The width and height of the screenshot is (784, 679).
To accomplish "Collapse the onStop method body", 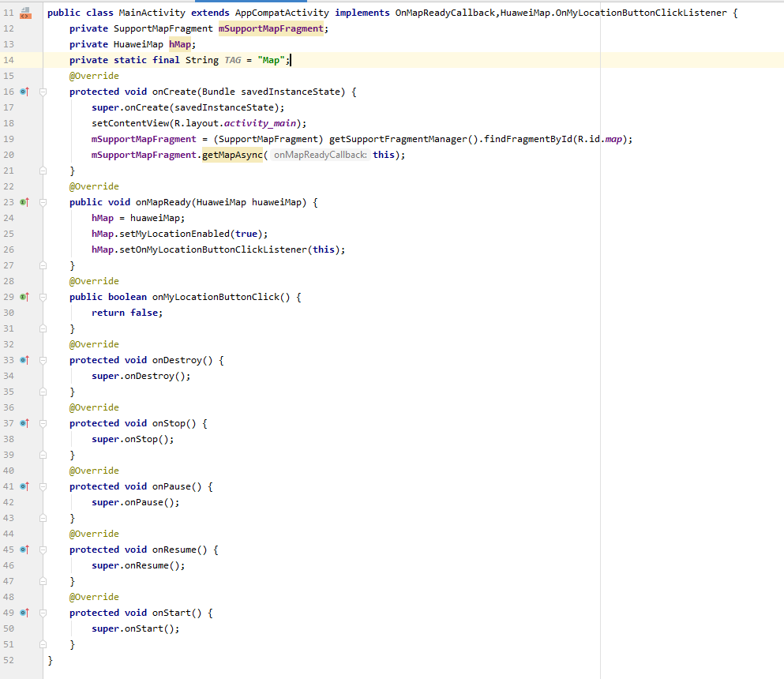I will click(43, 423).
